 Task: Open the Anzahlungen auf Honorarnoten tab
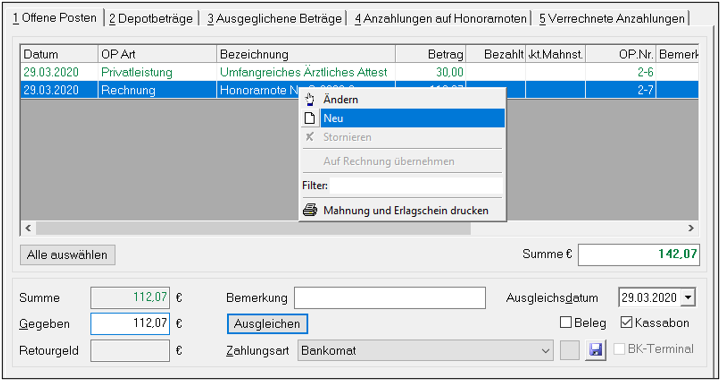pyautogui.click(x=441, y=19)
